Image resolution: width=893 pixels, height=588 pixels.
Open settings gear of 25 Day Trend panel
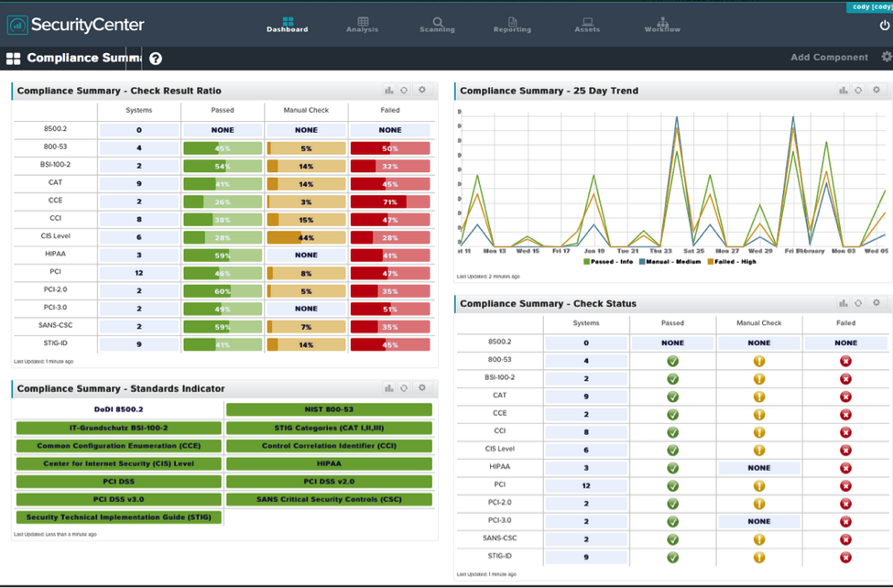pyautogui.click(x=877, y=90)
